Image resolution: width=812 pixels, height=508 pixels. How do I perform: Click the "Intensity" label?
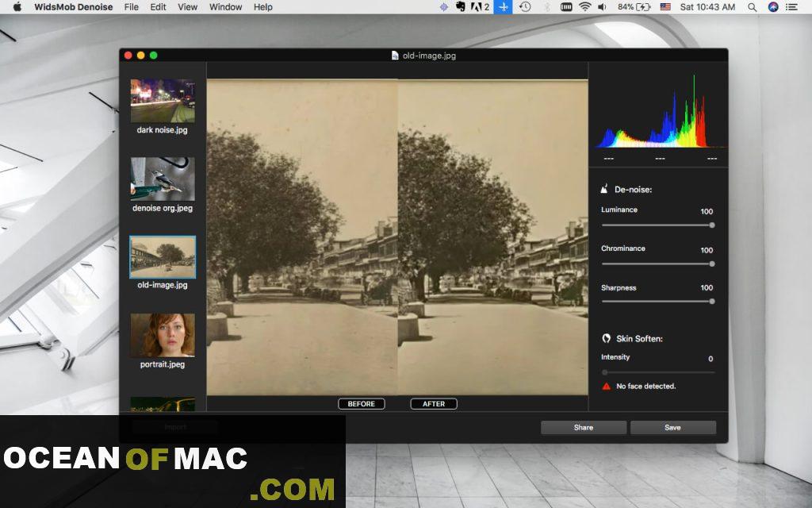(x=615, y=356)
